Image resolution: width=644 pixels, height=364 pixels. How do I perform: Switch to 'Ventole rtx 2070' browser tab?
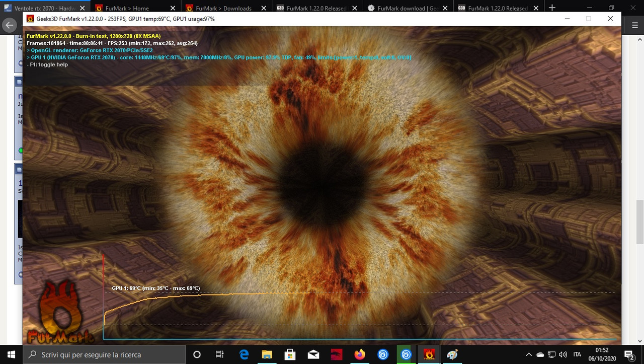(x=45, y=8)
